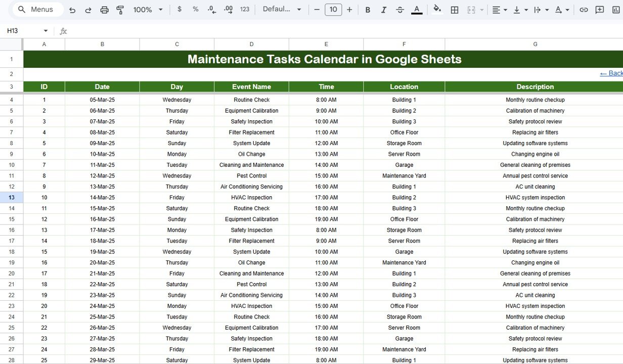
Task: Open the 100% zoom dropdown
Action: (x=148, y=10)
